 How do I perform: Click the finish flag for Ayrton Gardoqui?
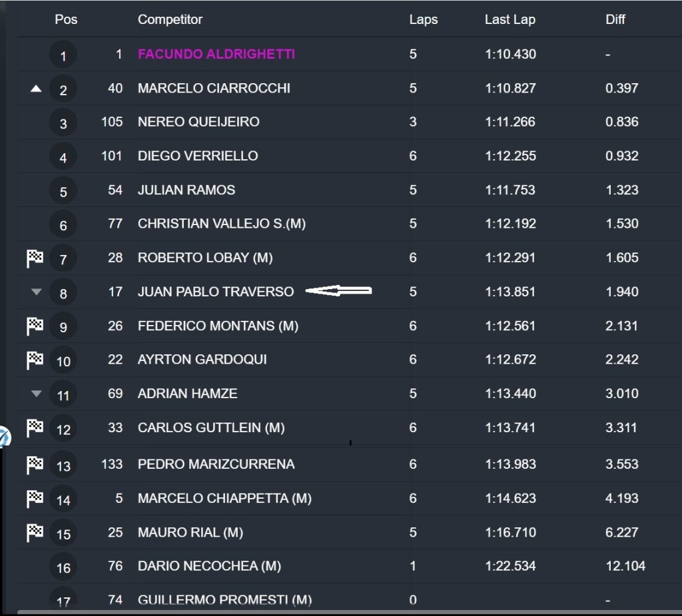point(35,360)
